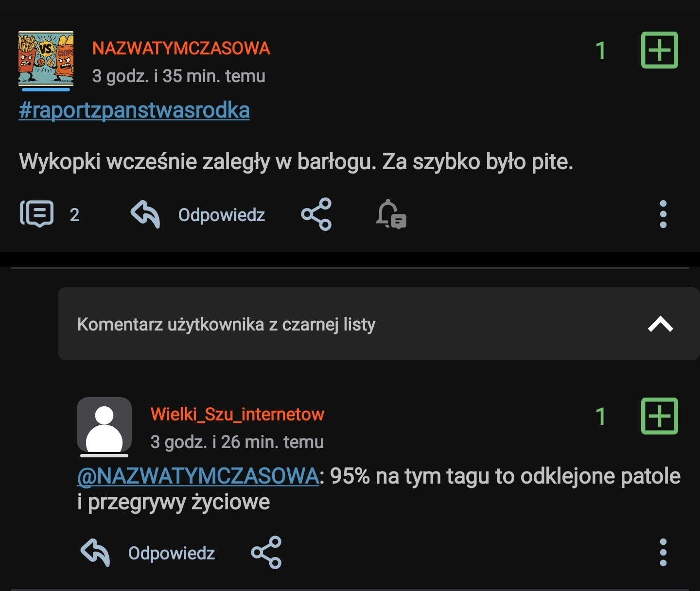The height and width of the screenshot is (591, 700).
Task: Open the #raportzpanstwasrodka tag link
Action: click(134, 110)
